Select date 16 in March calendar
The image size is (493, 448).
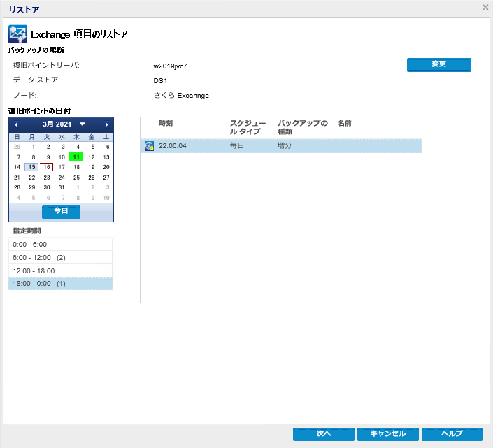click(47, 167)
